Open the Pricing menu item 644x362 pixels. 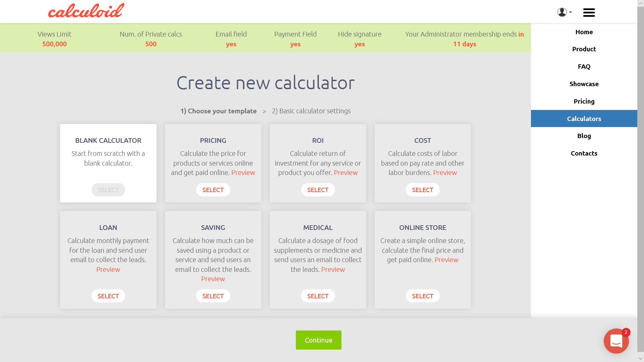coord(584,101)
